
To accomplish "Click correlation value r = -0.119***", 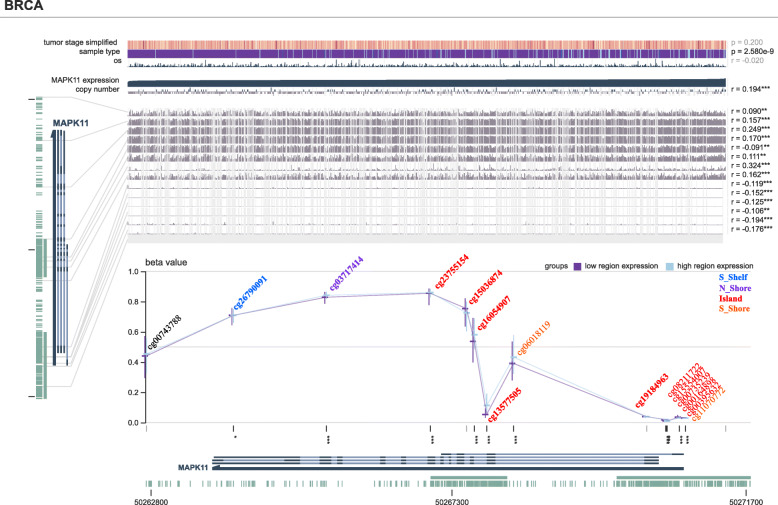I will tap(751, 184).
